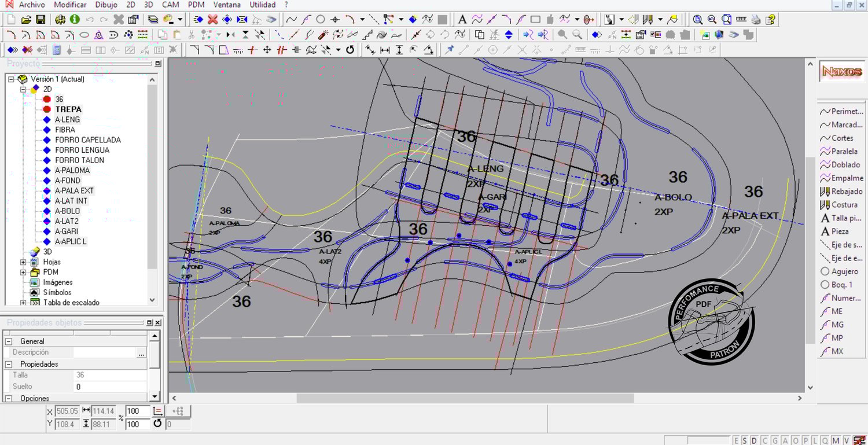Screen dimensions: 868x445
Task: Collapse the General properties section
Action: [x=9, y=341]
